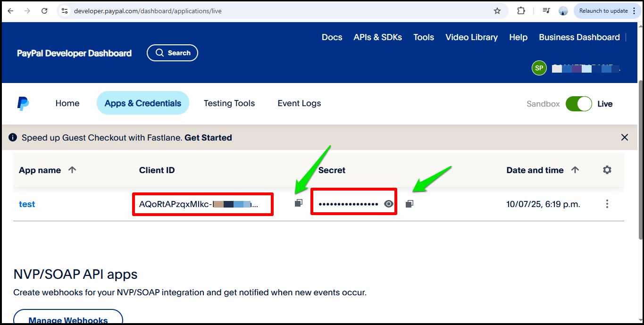Screen dimensions: 644x325
Task: Open the Help menu
Action: (x=519, y=37)
